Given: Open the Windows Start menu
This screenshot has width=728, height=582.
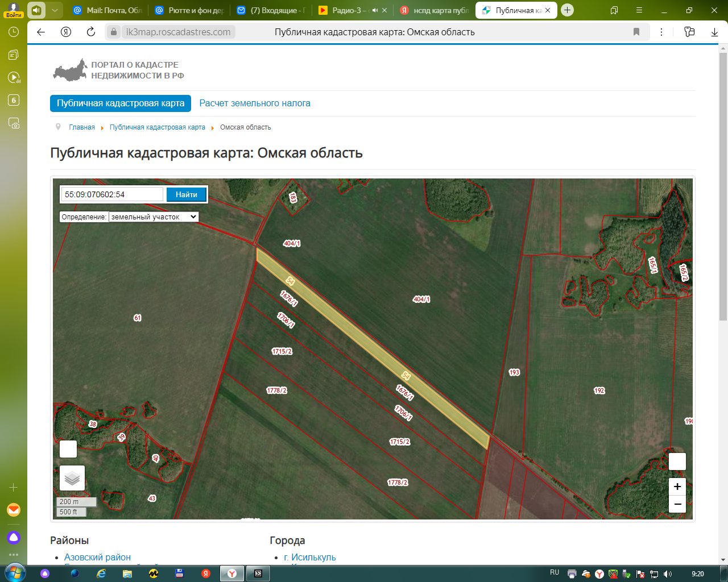Looking at the screenshot, I should pos(14,573).
